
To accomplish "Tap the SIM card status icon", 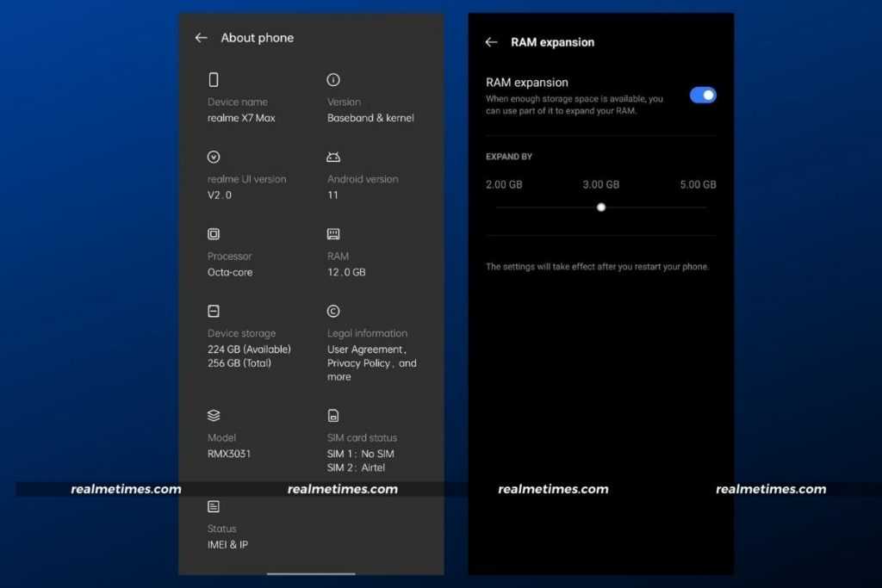I will click(333, 416).
